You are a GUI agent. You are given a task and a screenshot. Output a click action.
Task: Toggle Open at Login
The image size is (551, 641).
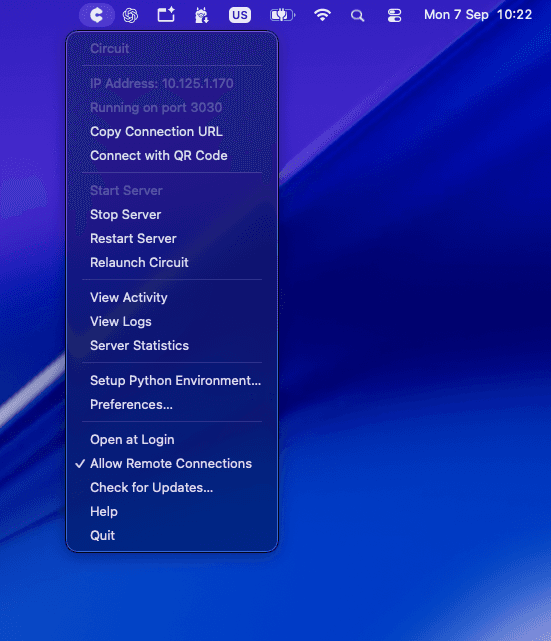pos(172,440)
